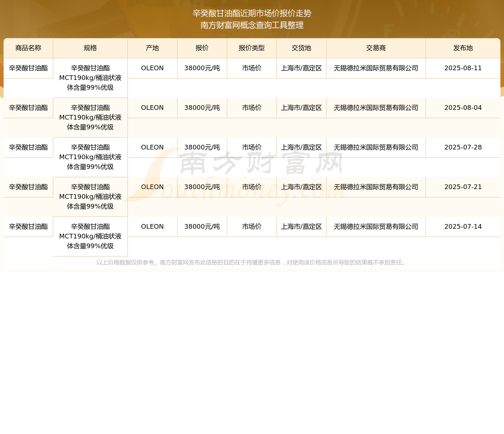The image size is (504, 434).
Task: Select OLEON in the 2025-08-04 row
Action: (153, 108)
